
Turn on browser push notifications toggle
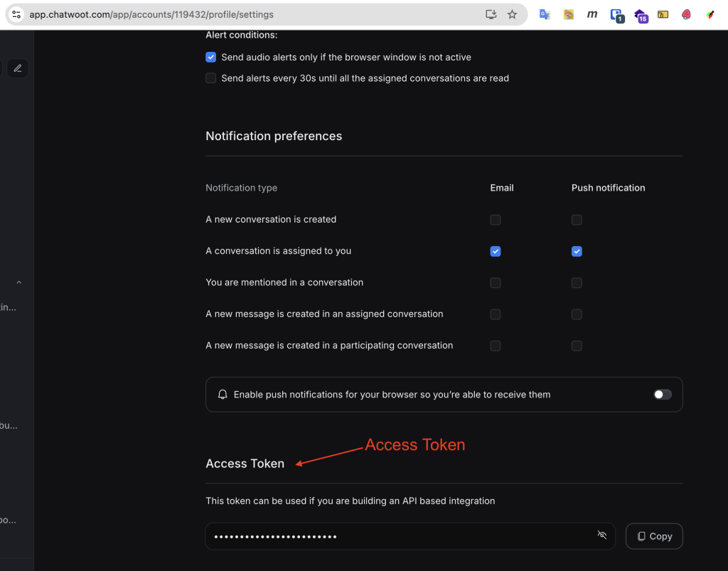point(662,395)
